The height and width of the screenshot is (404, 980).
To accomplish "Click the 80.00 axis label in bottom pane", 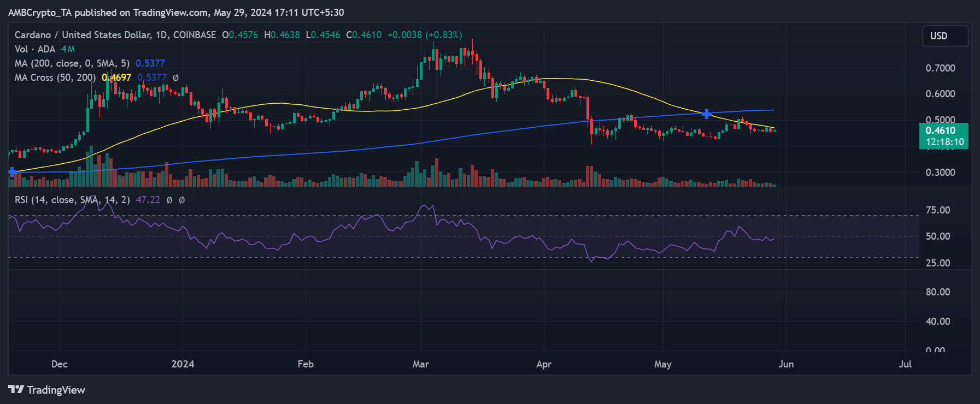I will [x=938, y=292].
